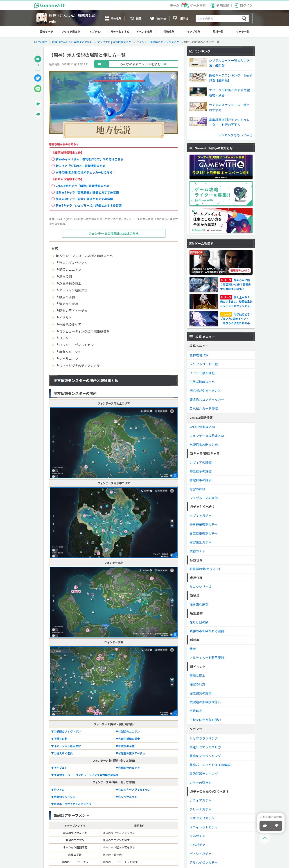The image size is (289, 868).
Task: Open the 速報 megaphone icon
Action: [132, 18]
